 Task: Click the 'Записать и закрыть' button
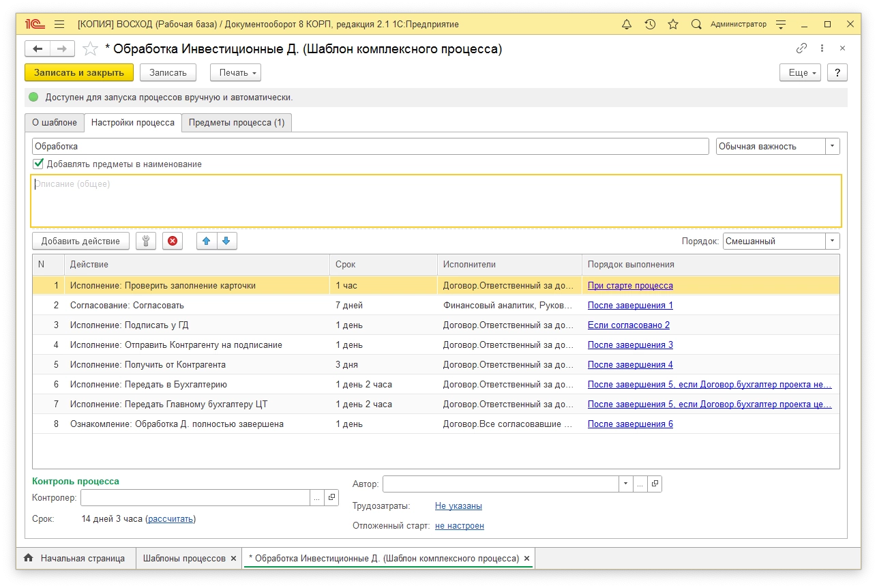[79, 72]
